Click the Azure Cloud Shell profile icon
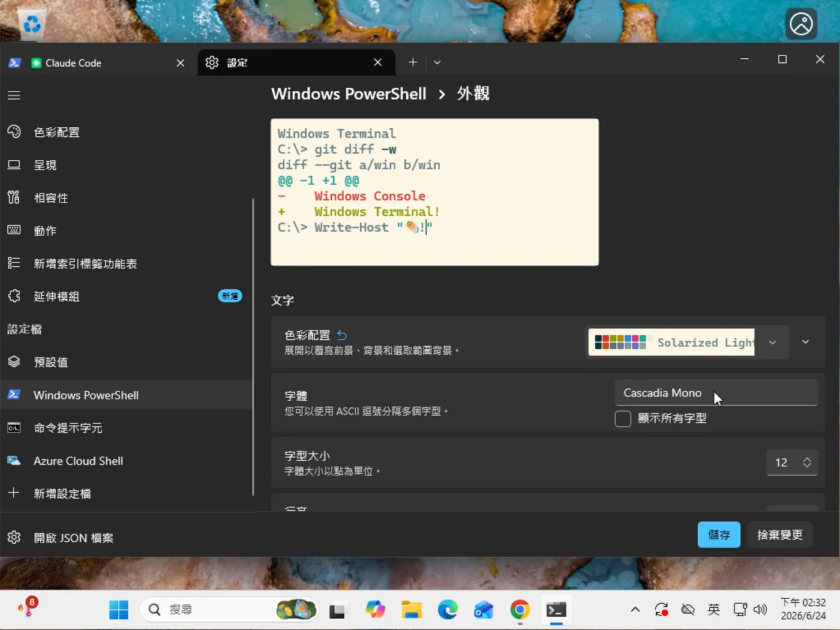This screenshot has width=840, height=630. coord(14,461)
